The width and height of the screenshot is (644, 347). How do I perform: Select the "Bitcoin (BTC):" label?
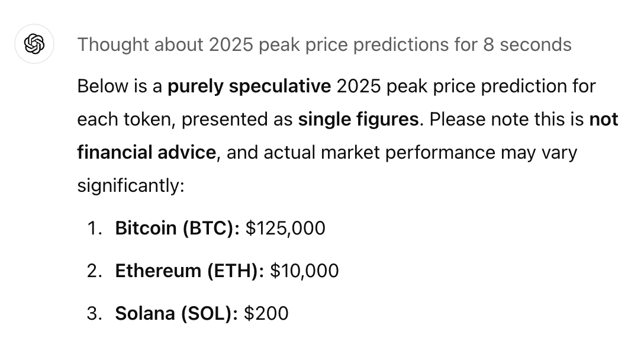click(178, 228)
